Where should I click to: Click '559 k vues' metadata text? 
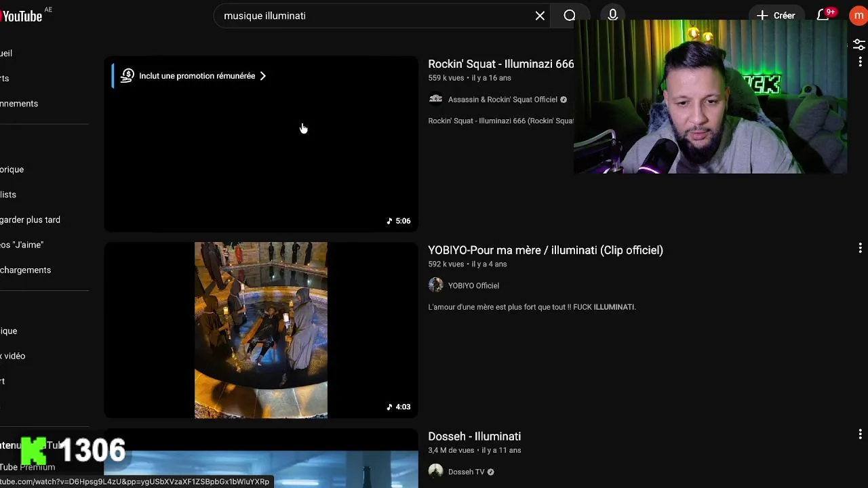click(446, 78)
